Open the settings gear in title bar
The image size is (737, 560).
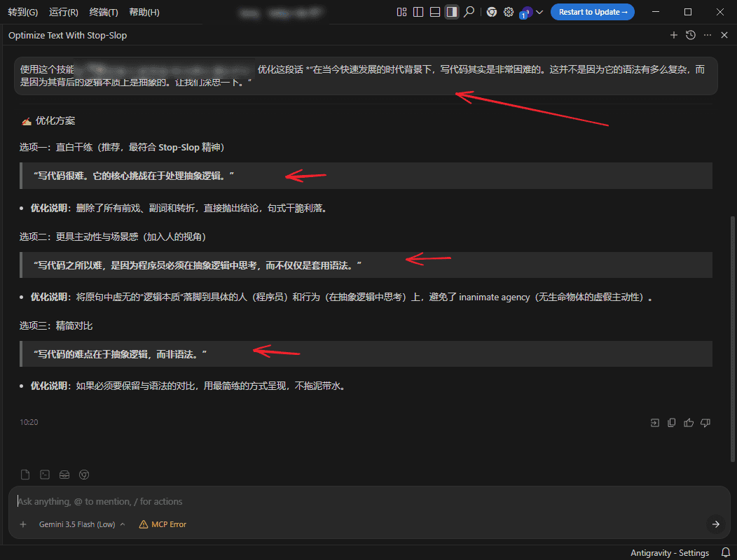click(x=509, y=12)
